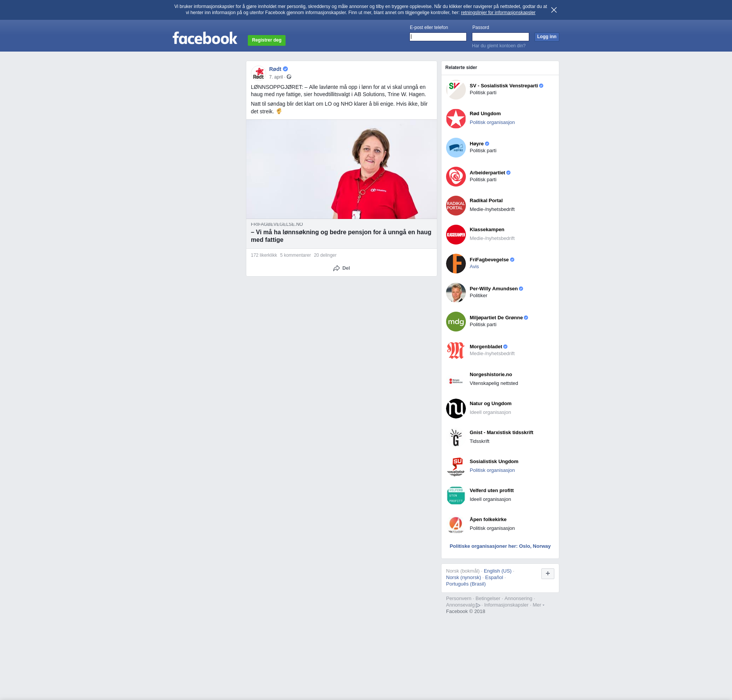Viewport: 732px width, 700px height.
Task: Open Har du glemt kontoen din link
Action: tap(499, 46)
